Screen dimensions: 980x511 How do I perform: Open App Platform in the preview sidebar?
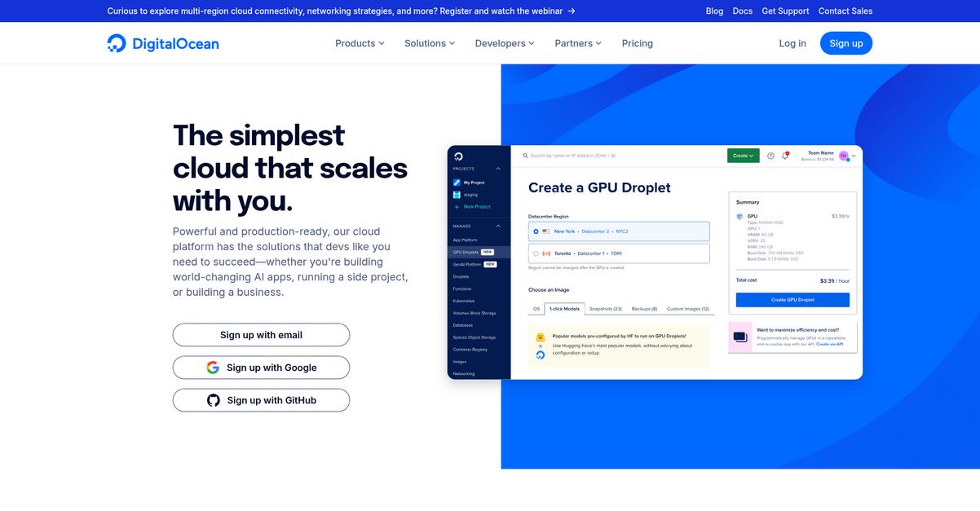point(465,240)
